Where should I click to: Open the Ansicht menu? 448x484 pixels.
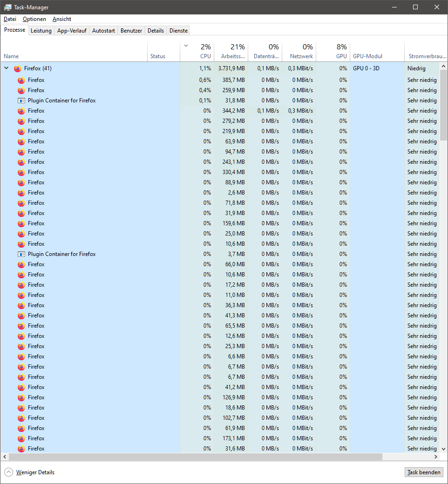62,19
